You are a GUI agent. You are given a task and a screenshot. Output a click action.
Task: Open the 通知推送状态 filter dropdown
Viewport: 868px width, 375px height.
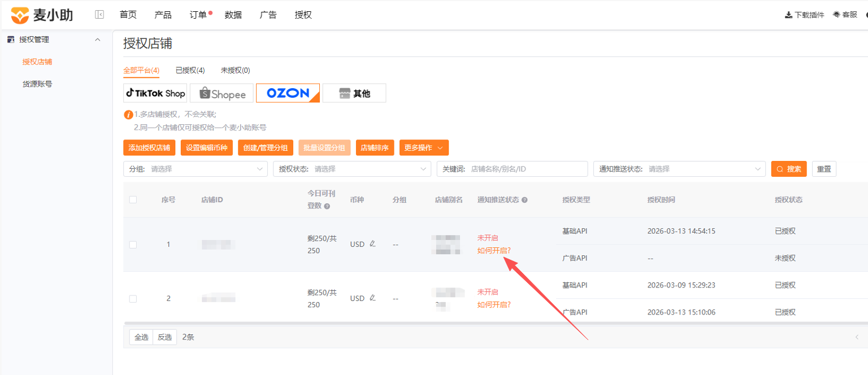tap(679, 169)
